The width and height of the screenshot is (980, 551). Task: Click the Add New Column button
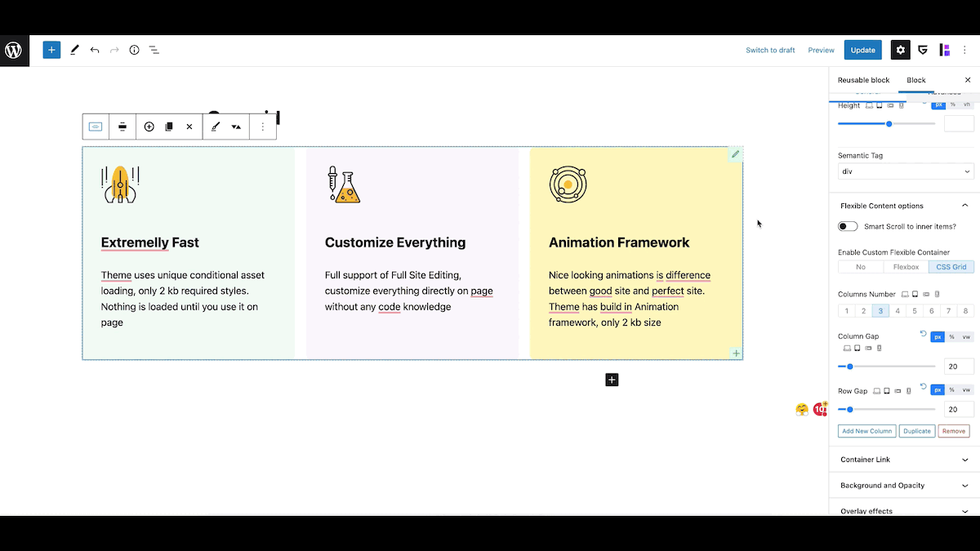coord(866,431)
